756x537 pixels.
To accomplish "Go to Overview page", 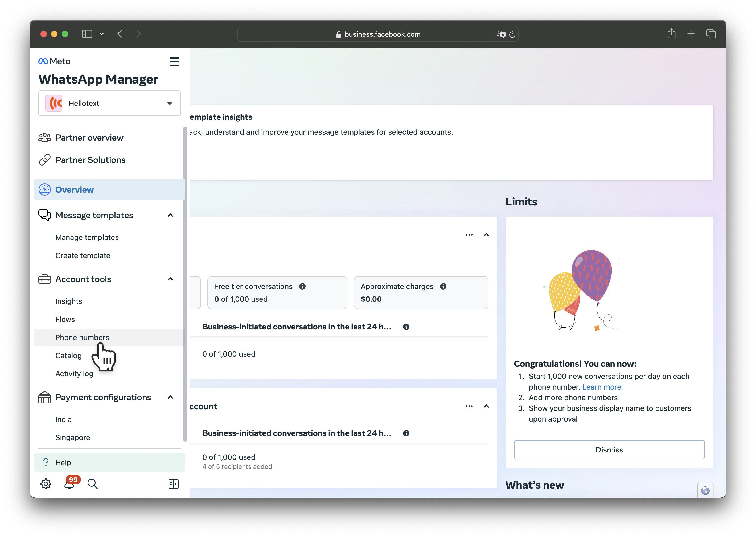I will [109, 189].
